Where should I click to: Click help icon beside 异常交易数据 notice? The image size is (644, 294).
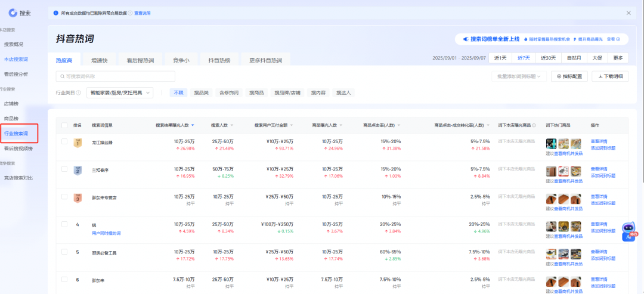130,13
